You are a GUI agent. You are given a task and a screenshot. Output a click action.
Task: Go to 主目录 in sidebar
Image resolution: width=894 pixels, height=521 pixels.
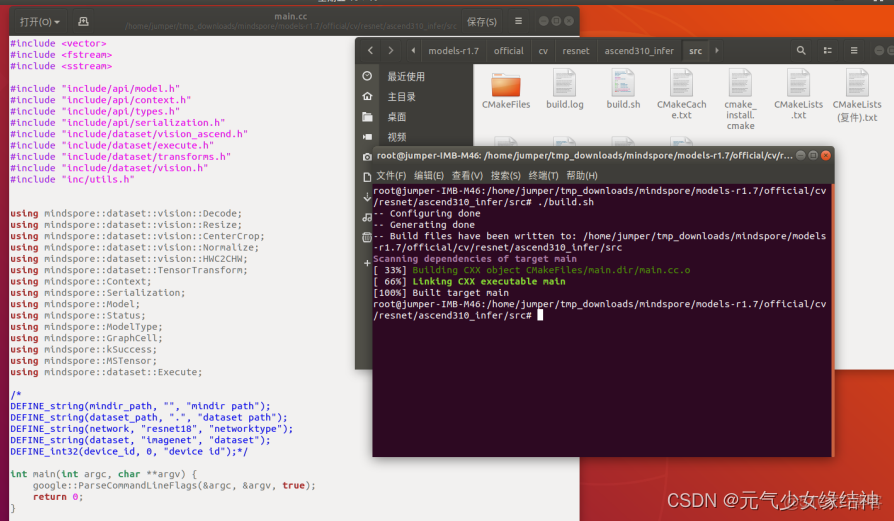(401, 97)
